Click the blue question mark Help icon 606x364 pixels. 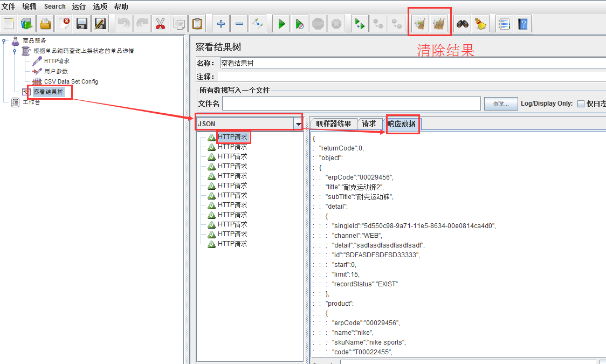[x=522, y=24]
